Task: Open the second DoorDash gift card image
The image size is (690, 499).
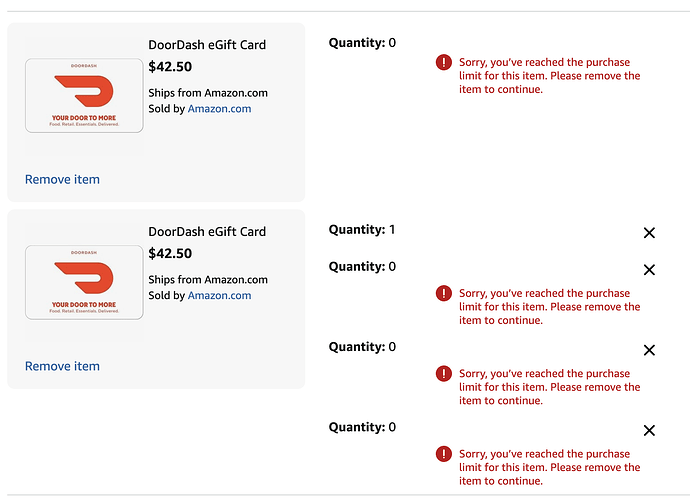Action: [84, 282]
